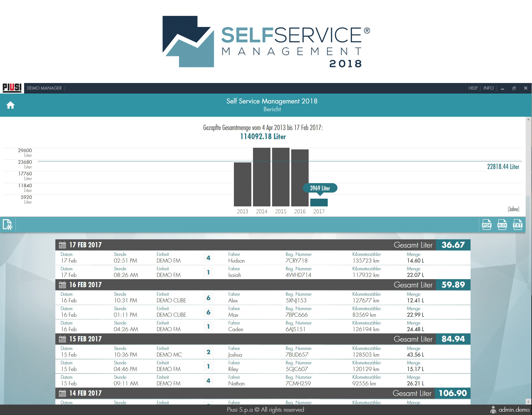This screenshot has height=415, width=532.
Task: Click calendar icon for 15 FEB 2017
Action: coord(62,339)
